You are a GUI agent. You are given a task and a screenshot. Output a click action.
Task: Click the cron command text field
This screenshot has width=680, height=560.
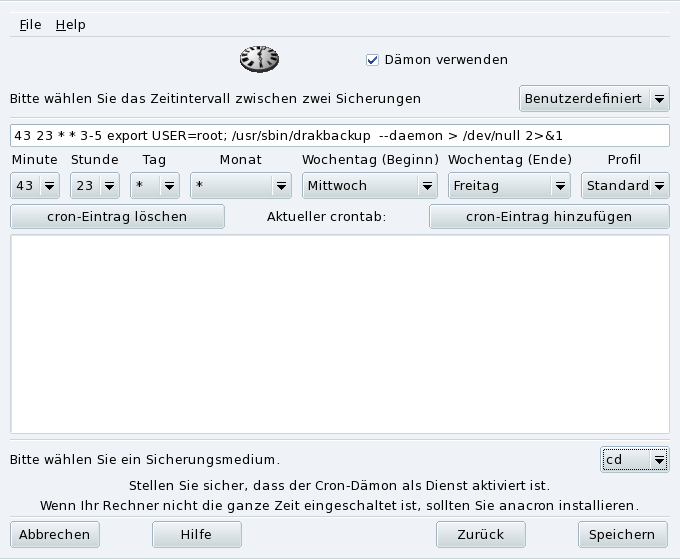(340, 135)
